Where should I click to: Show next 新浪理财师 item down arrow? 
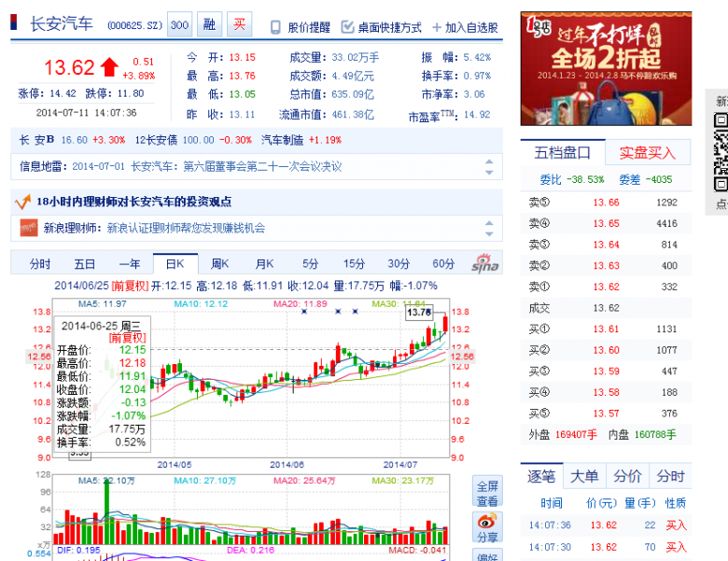pyautogui.click(x=489, y=234)
